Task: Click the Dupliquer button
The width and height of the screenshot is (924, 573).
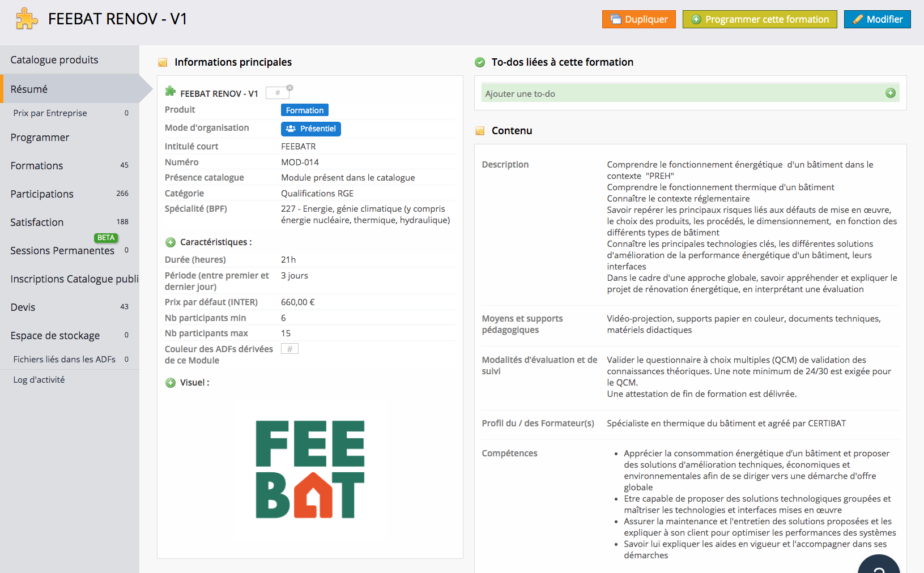Action: tap(639, 19)
